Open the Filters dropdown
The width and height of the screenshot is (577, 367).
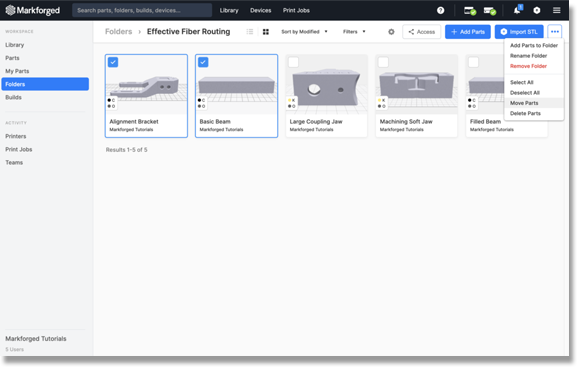[x=354, y=32]
